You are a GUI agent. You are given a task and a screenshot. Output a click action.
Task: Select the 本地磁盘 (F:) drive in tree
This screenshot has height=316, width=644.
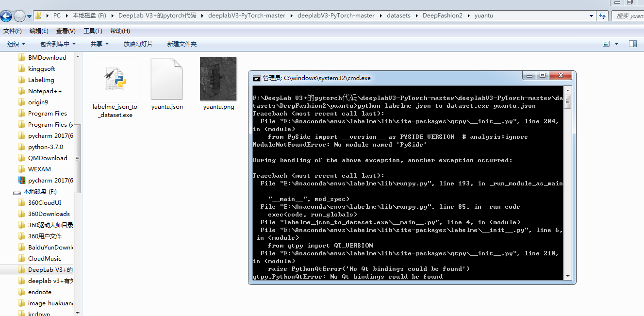point(40,191)
